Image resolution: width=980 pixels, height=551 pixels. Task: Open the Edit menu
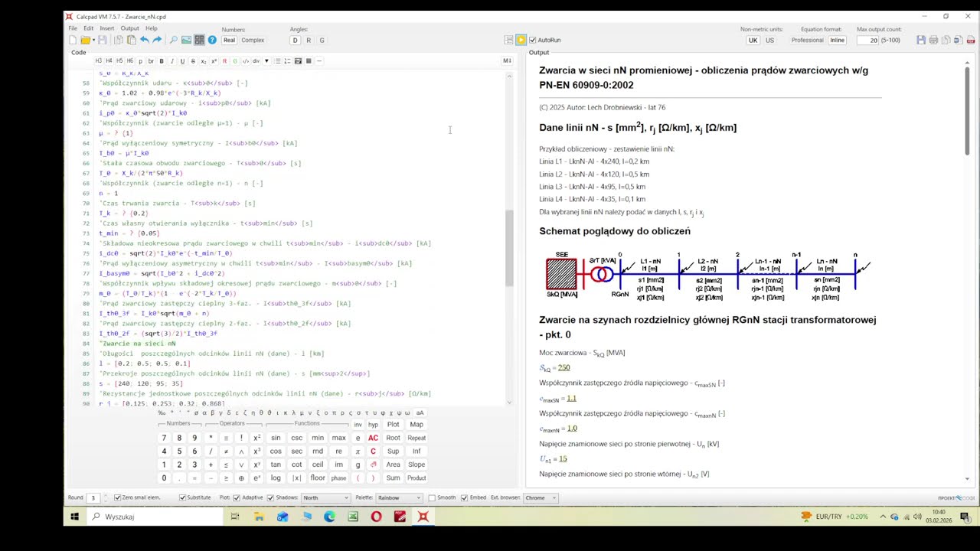click(88, 28)
